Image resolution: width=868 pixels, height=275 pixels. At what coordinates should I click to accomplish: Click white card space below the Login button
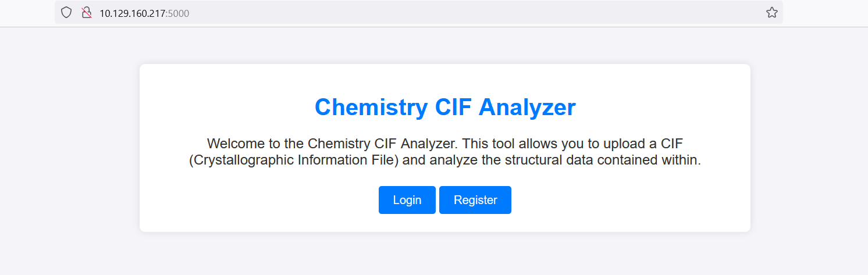click(x=407, y=223)
